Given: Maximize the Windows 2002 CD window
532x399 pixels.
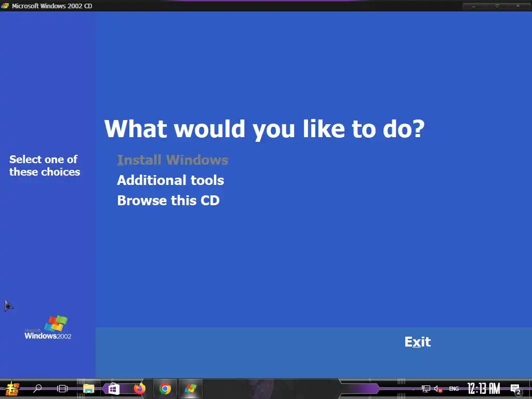Looking at the screenshot, I should (x=497, y=6).
